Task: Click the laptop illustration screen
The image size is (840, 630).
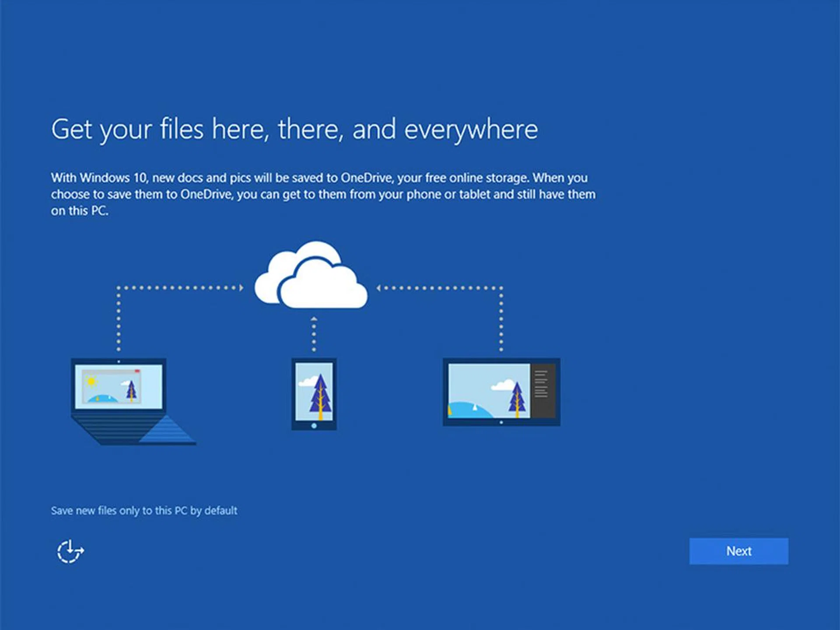Action: (x=118, y=387)
